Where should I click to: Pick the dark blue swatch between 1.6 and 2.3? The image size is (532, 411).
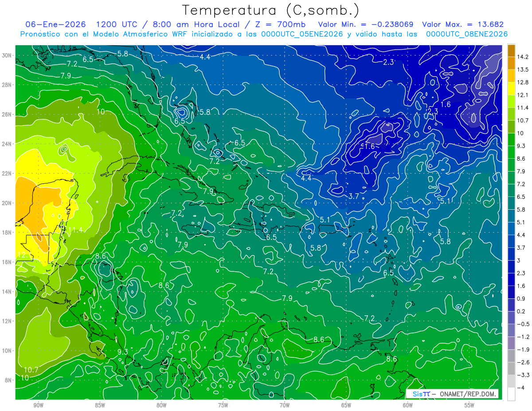pyautogui.click(x=511, y=279)
